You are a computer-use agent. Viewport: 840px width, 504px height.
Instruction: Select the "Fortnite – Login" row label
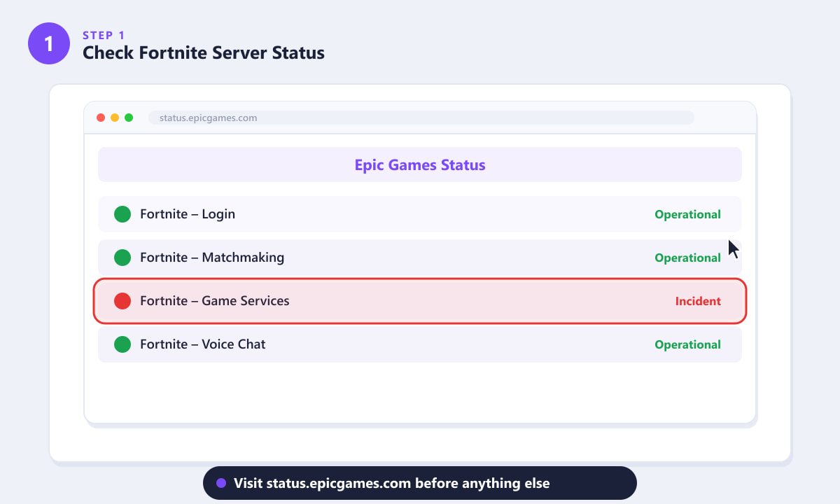pyautogui.click(x=188, y=214)
